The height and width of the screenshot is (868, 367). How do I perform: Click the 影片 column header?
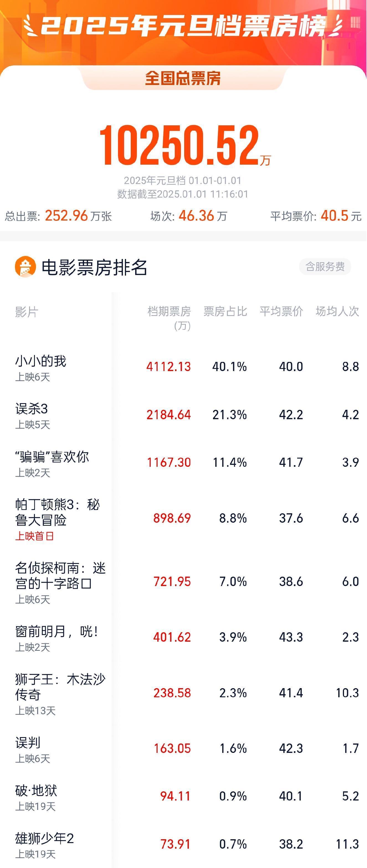(27, 312)
